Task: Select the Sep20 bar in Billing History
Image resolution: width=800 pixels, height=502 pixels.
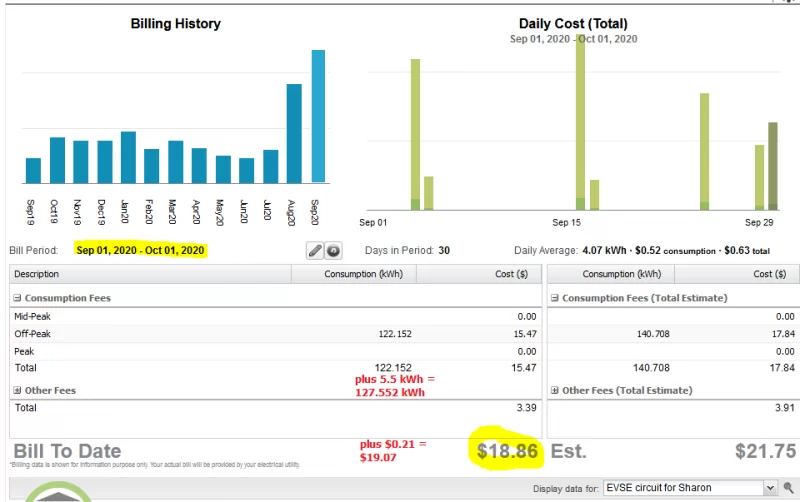Action: 318,117
